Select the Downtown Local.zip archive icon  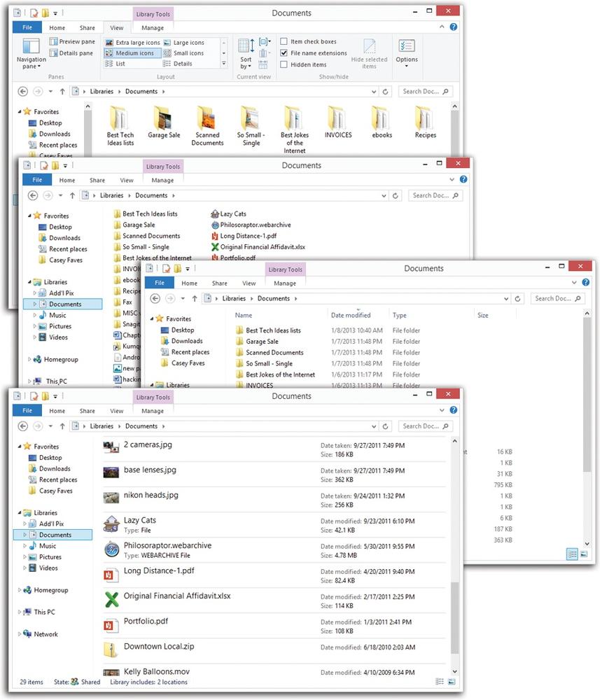(x=110, y=650)
